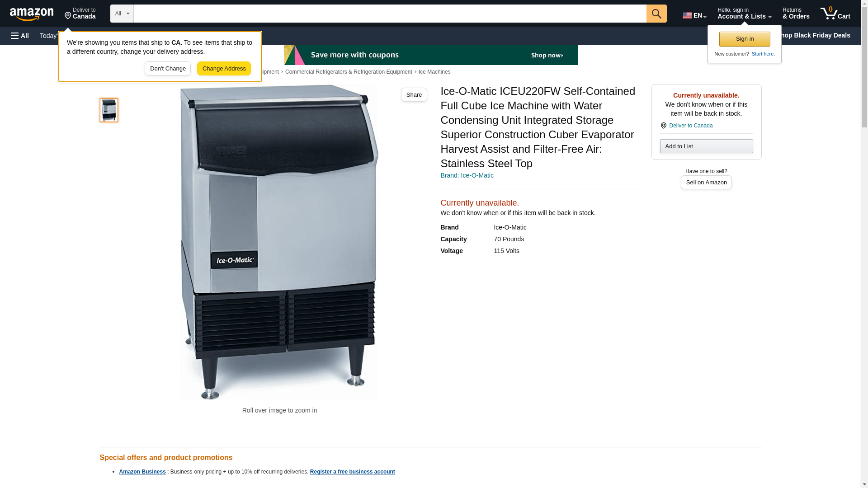The width and height of the screenshot is (868, 488).
Task: Expand Account & Lists menu
Action: pos(744,14)
